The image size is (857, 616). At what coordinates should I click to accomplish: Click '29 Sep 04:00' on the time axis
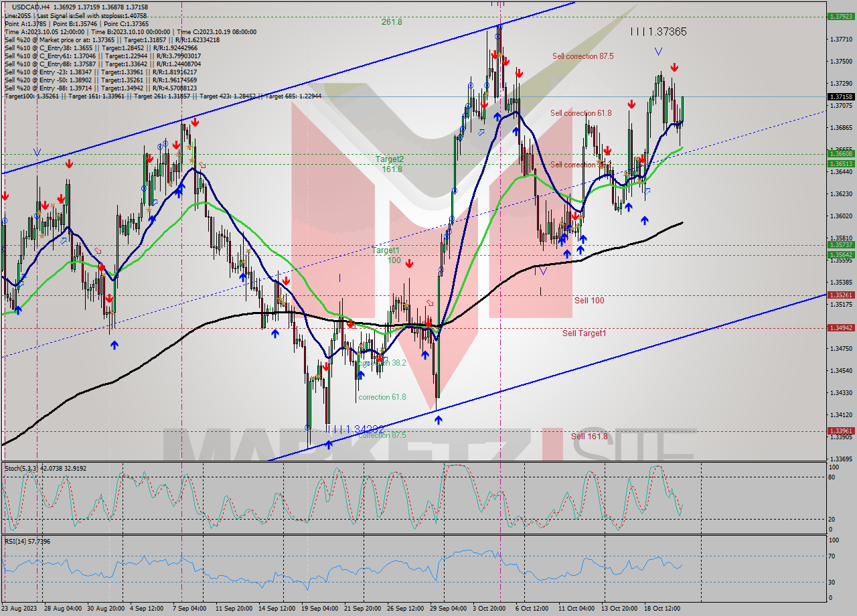(x=449, y=609)
